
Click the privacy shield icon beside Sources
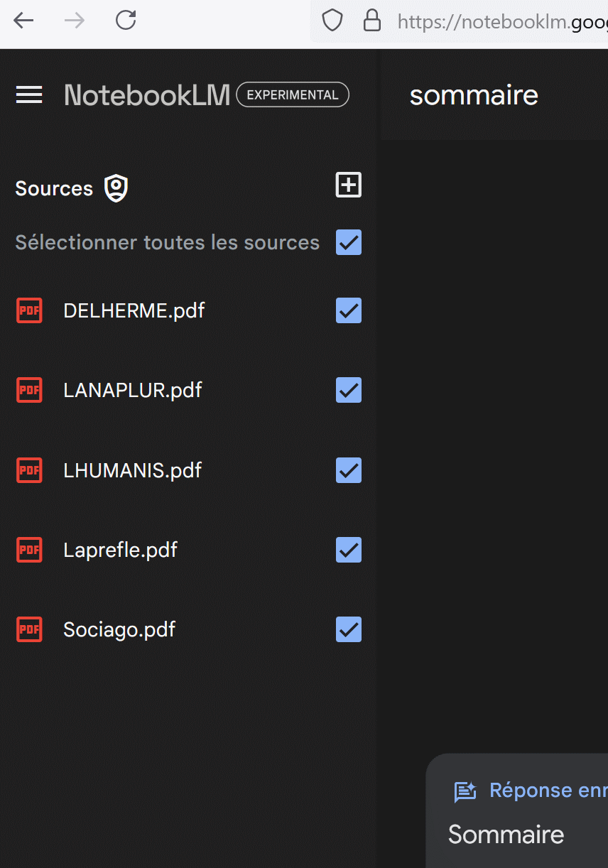116,189
